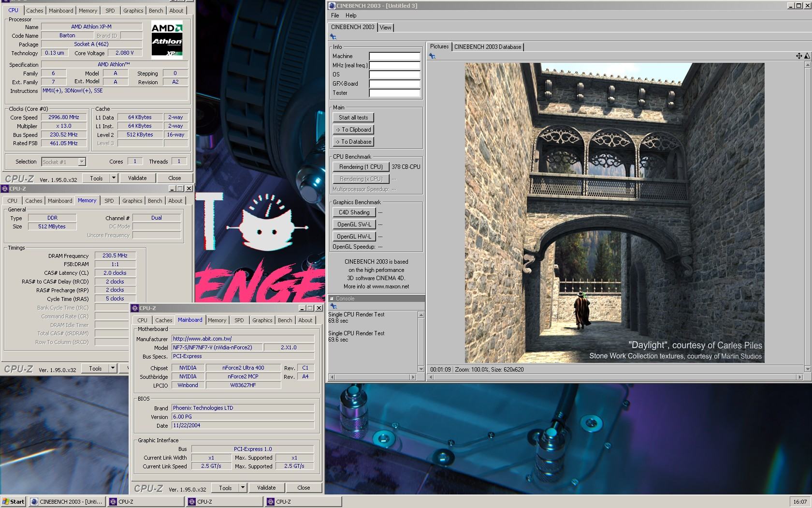Click the Start all tests button
The width and height of the screenshot is (812, 508).
[x=353, y=118]
